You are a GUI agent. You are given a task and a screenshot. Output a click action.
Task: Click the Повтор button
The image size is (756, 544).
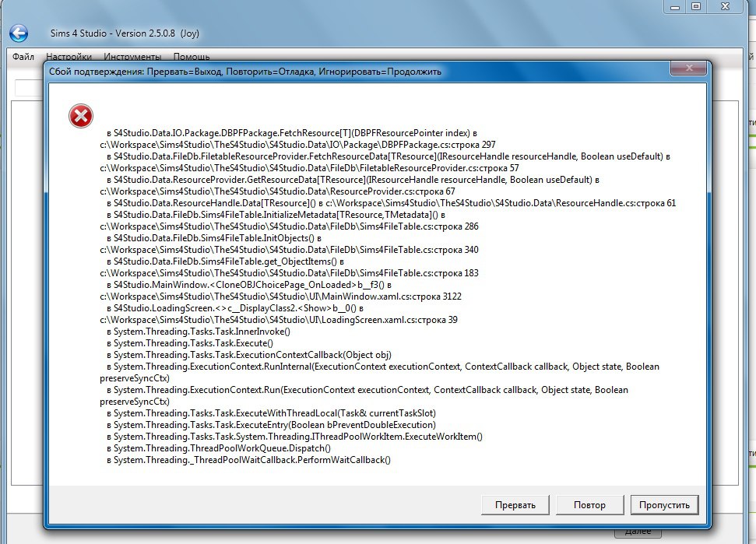click(x=589, y=505)
